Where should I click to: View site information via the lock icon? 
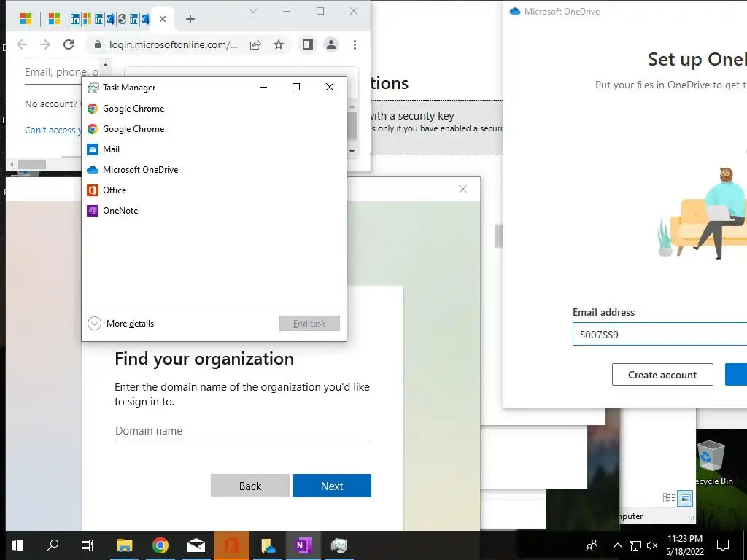[98, 44]
